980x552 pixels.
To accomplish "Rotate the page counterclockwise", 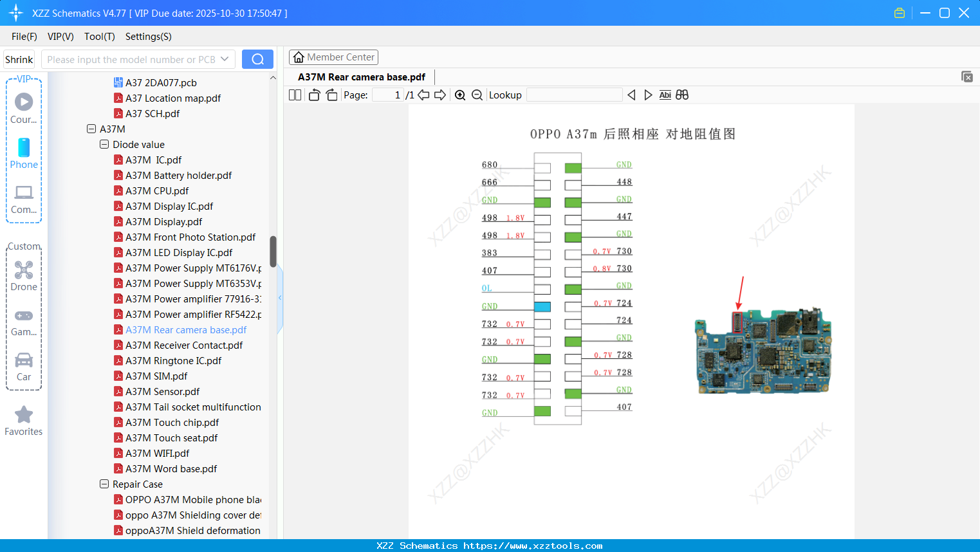I will click(314, 95).
